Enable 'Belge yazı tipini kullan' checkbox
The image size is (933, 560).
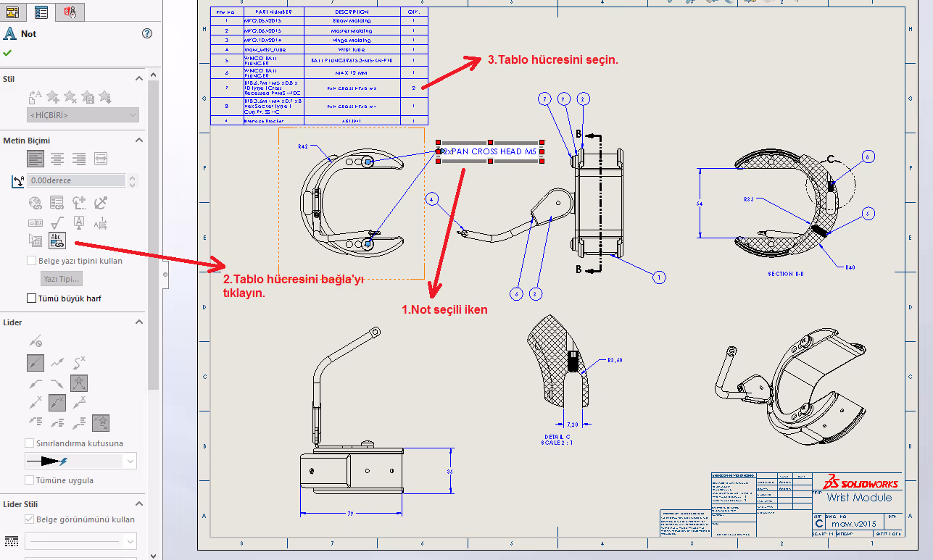[31, 261]
